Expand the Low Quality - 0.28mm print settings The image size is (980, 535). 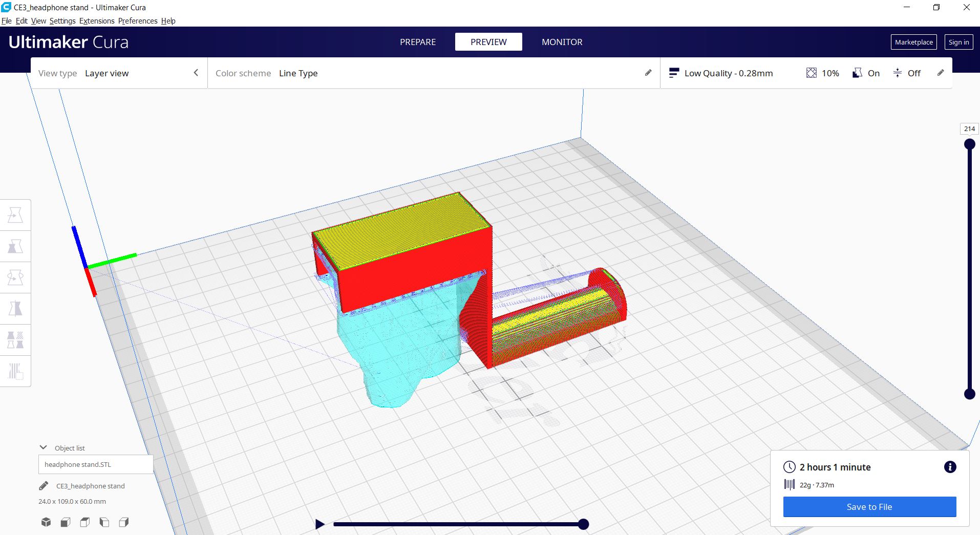click(x=806, y=73)
